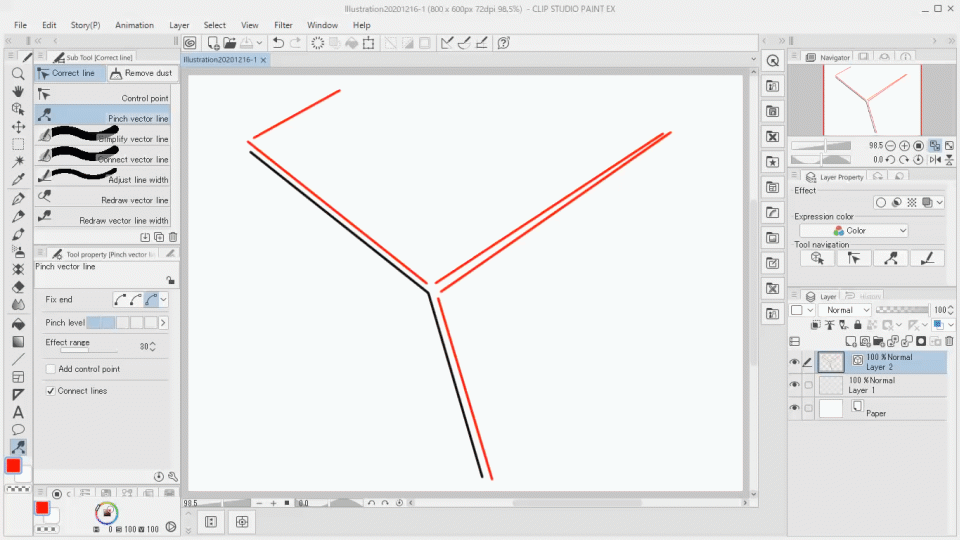
Task: Open the Expression color dropdown
Action: tap(853, 231)
